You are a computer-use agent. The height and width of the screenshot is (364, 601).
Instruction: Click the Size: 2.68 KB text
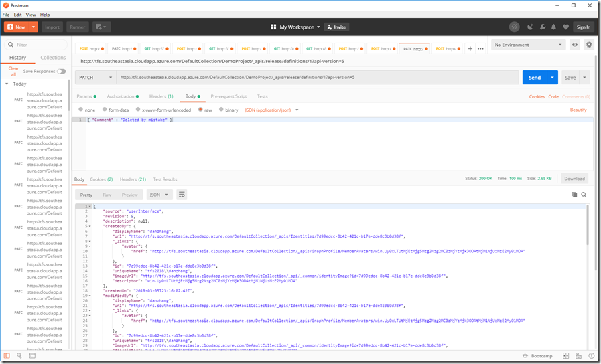(539, 179)
